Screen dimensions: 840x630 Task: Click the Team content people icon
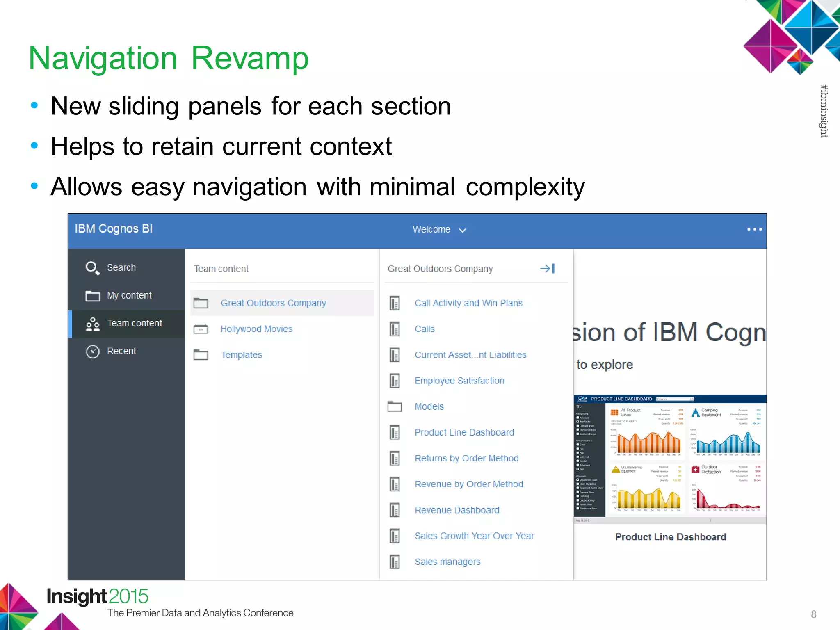tap(93, 324)
